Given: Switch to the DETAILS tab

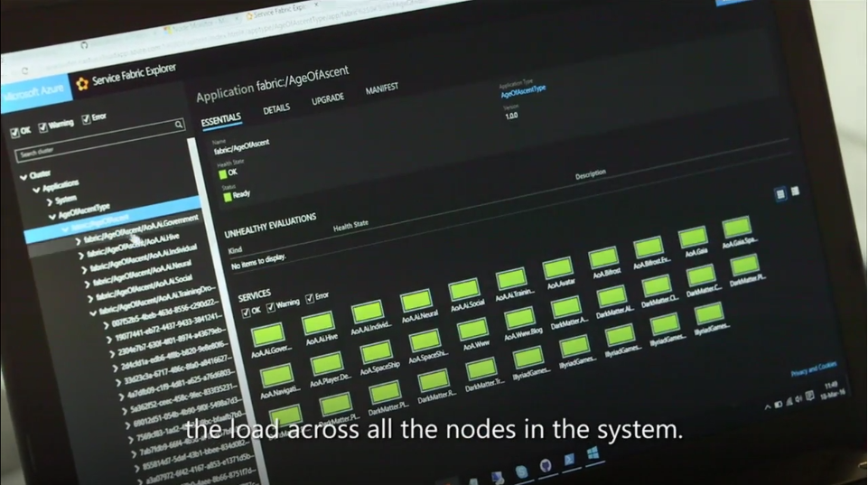Looking at the screenshot, I should click(x=276, y=108).
